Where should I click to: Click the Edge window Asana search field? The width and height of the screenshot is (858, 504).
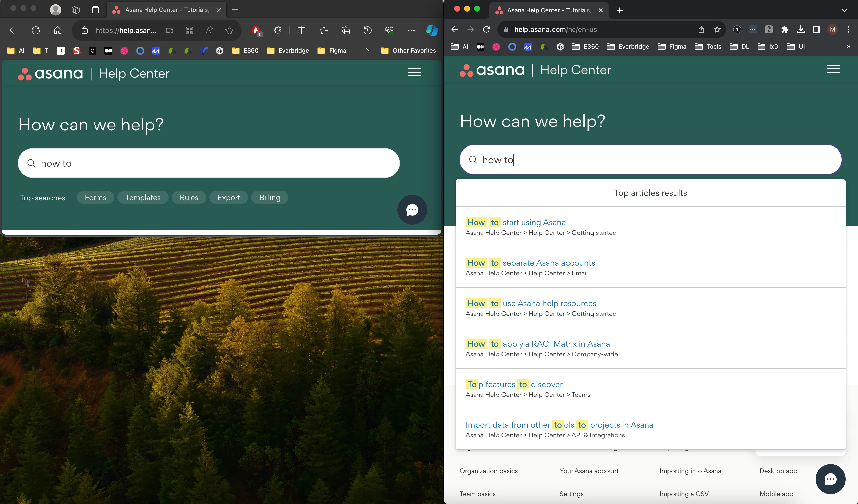[208, 163]
